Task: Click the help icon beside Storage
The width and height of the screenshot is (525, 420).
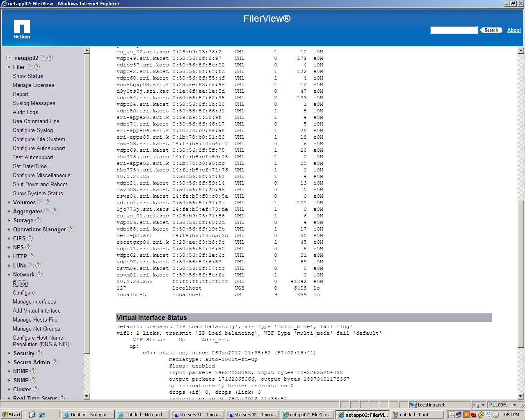Action: 38,220
